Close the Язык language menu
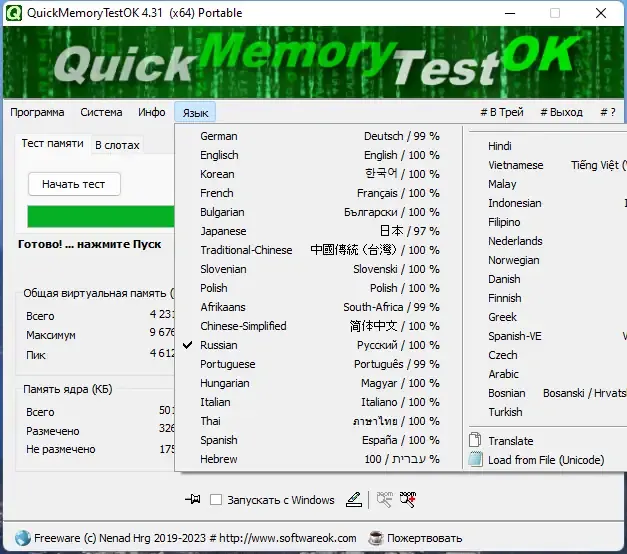The width and height of the screenshot is (627, 554). click(x=195, y=112)
